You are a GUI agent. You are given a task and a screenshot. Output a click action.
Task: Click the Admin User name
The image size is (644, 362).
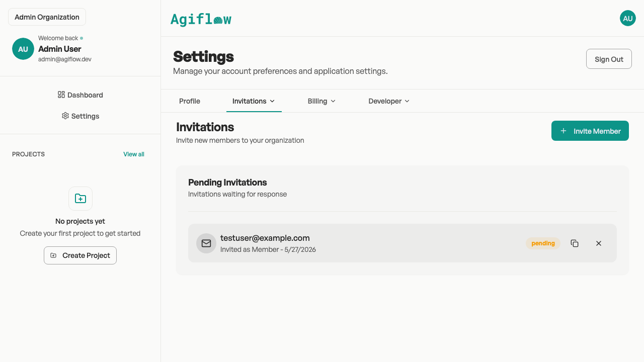[x=60, y=49]
